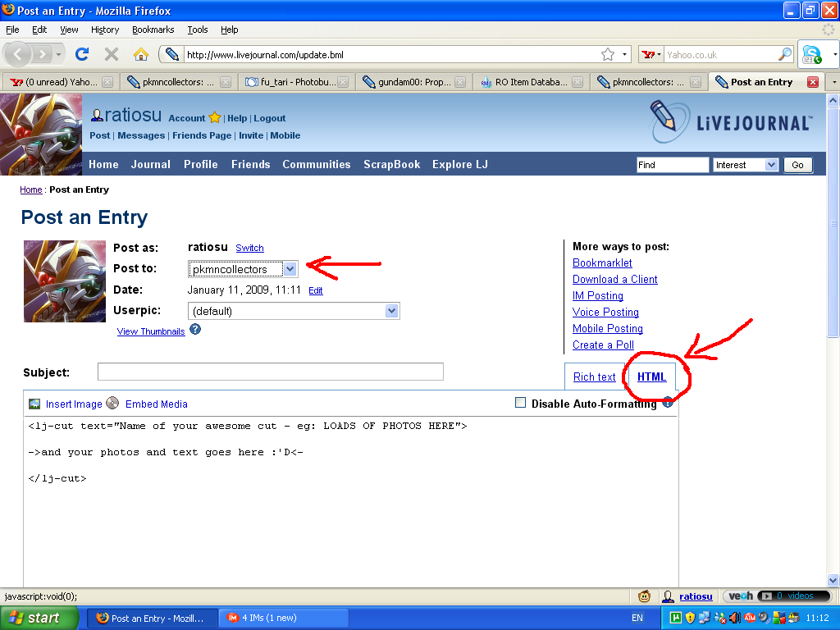Switch to the gundam00 browser tab

[413, 82]
